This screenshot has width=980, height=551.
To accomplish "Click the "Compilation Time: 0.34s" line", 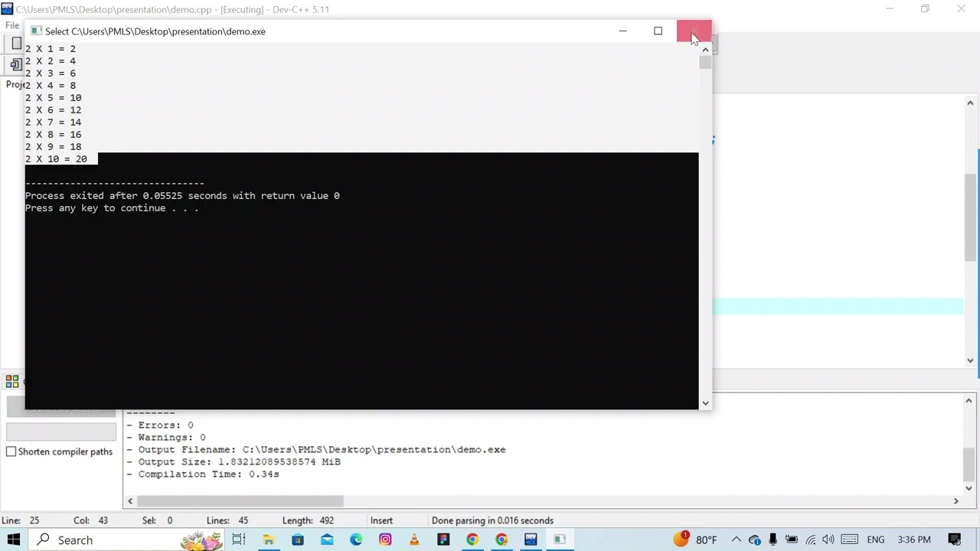I will (x=203, y=474).
